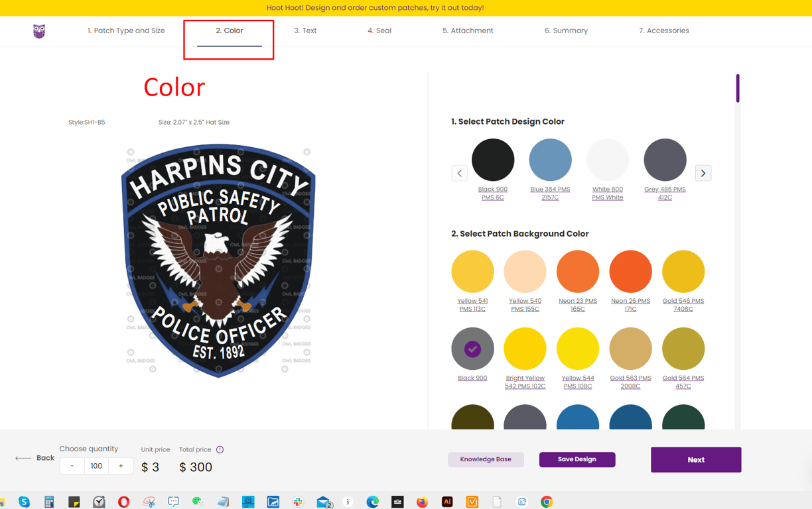
Task: Go to the 3. Text step
Action: (x=305, y=30)
